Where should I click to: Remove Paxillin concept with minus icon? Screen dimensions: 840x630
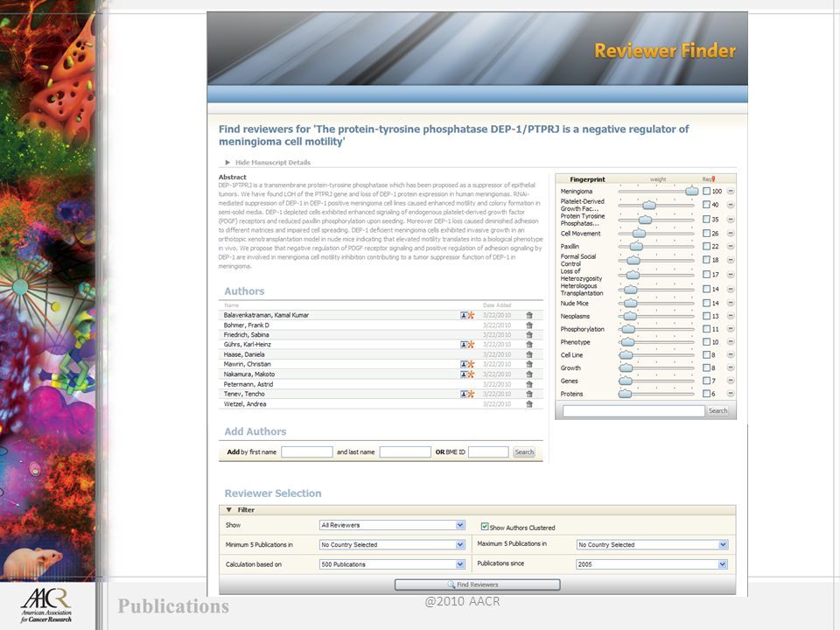(730, 247)
